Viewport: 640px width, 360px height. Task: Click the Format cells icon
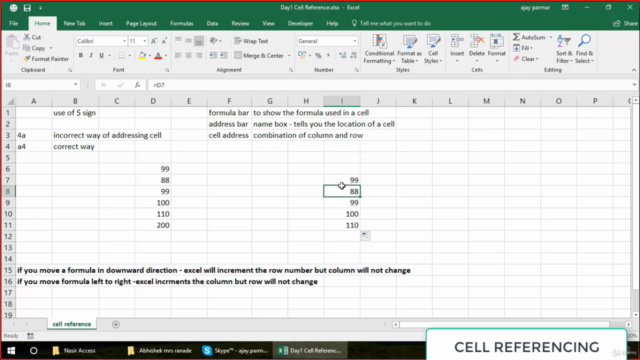coord(497,42)
